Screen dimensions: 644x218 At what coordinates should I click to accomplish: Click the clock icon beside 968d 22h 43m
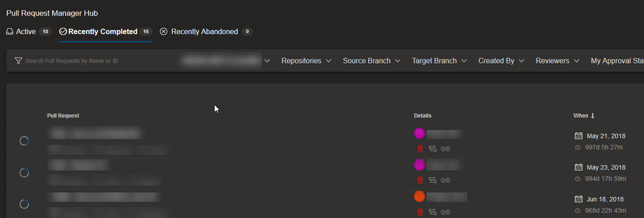(578, 210)
